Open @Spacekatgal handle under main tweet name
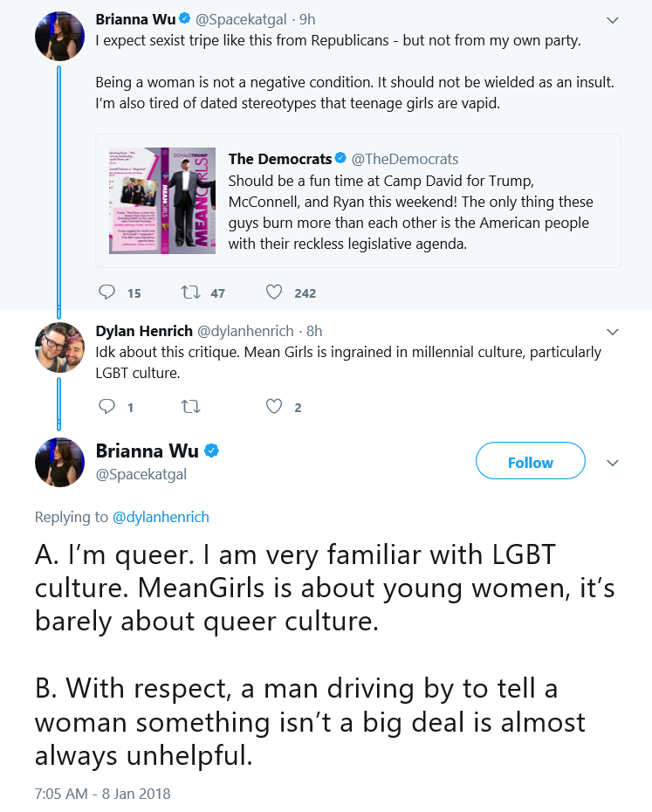652x812 pixels. [141, 474]
